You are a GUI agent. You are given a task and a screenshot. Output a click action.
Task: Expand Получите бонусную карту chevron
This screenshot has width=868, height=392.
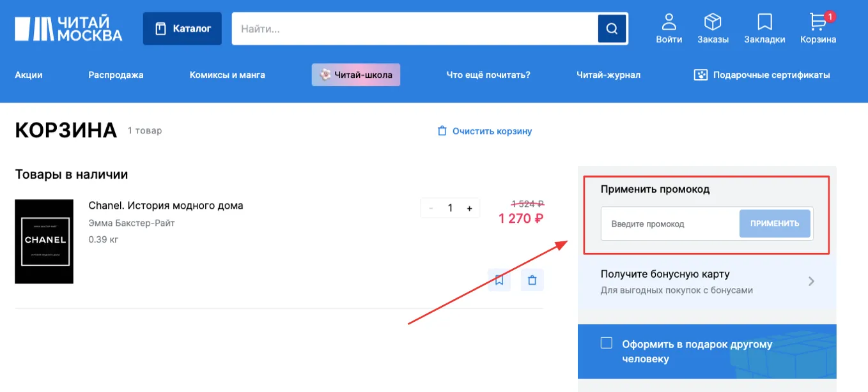click(x=811, y=281)
